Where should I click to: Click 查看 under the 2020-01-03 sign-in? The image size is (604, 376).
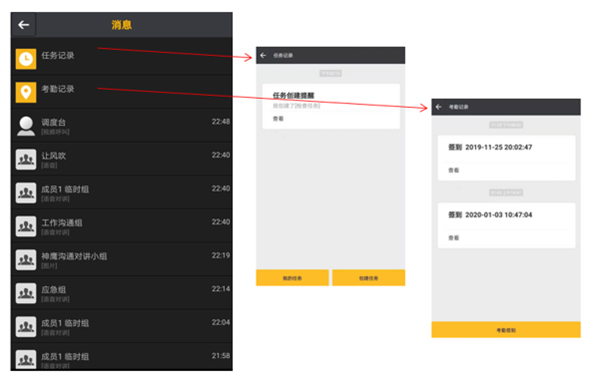pos(453,238)
